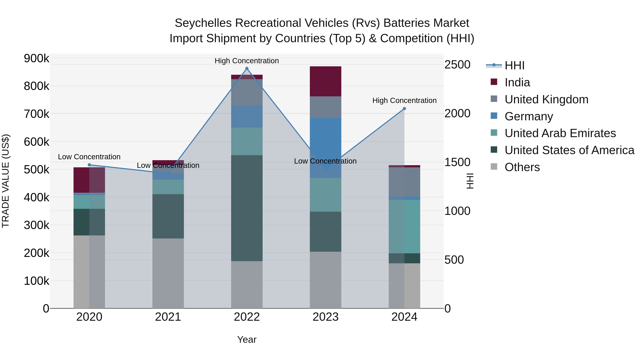
Task: Click the 1500 HHI axis tick label
Action: pos(457,162)
